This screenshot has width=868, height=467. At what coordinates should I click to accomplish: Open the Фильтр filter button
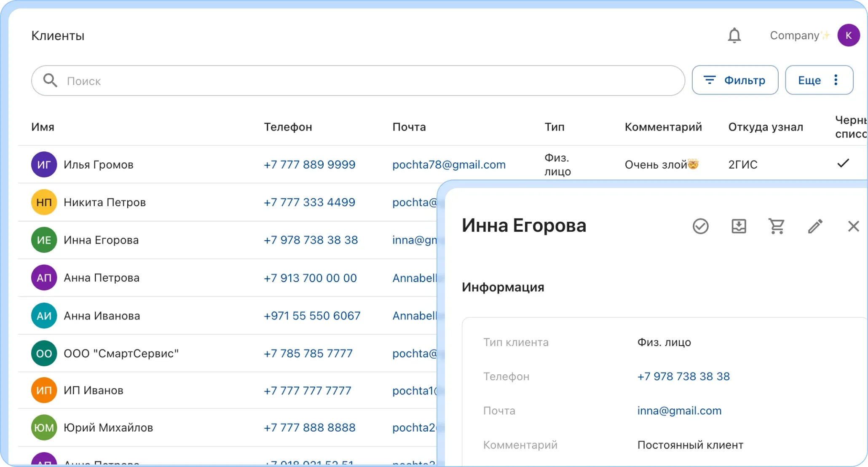click(735, 80)
